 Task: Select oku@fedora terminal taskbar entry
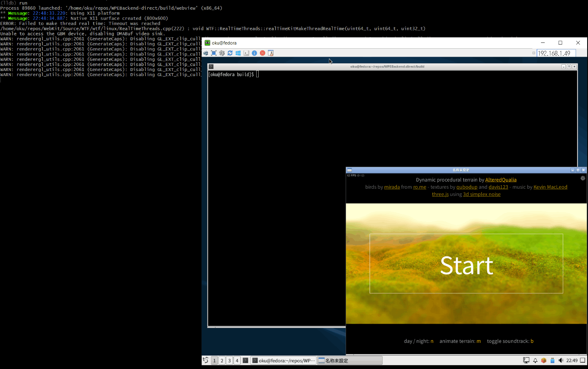(283, 361)
